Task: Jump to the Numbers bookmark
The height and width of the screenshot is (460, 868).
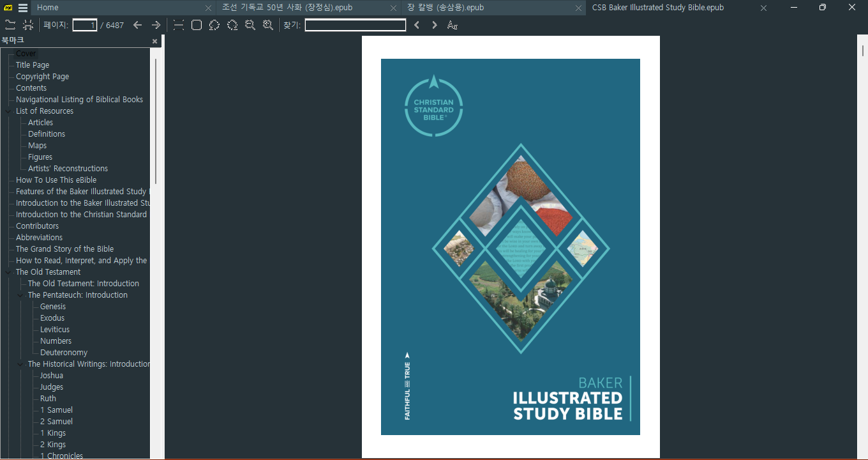Action: pos(56,341)
